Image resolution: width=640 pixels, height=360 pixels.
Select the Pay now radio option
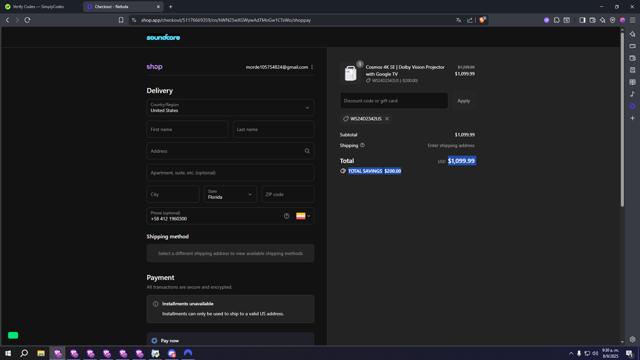click(154, 340)
